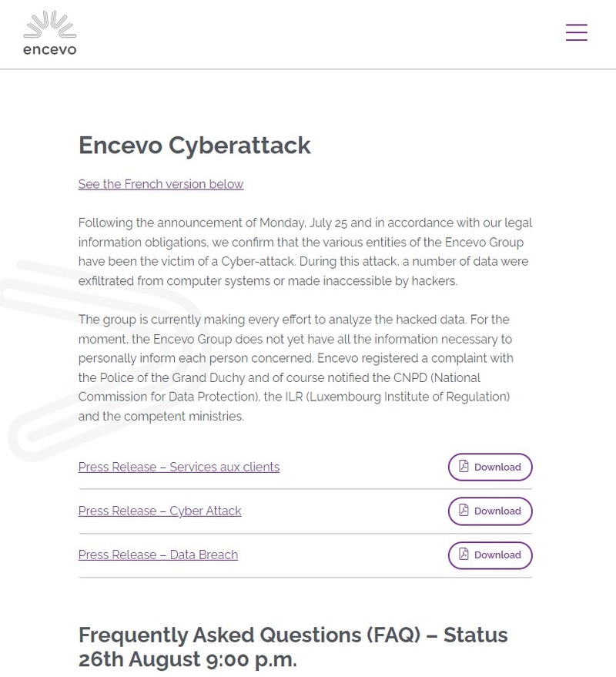Download the Data Breach press release
The height and width of the screenshot is (677, 616).
490,555
